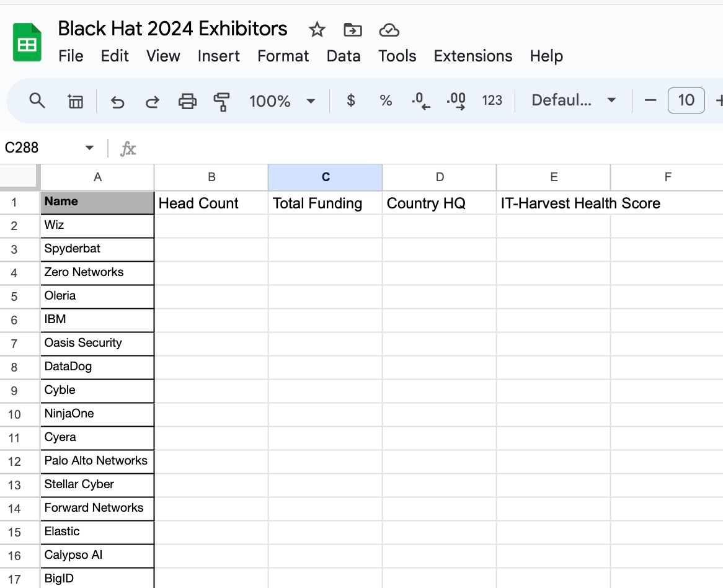The width and height of the screenshot is (723, 588).
Task: Select the Zero Networks cell
Action: tap(97, 273)
